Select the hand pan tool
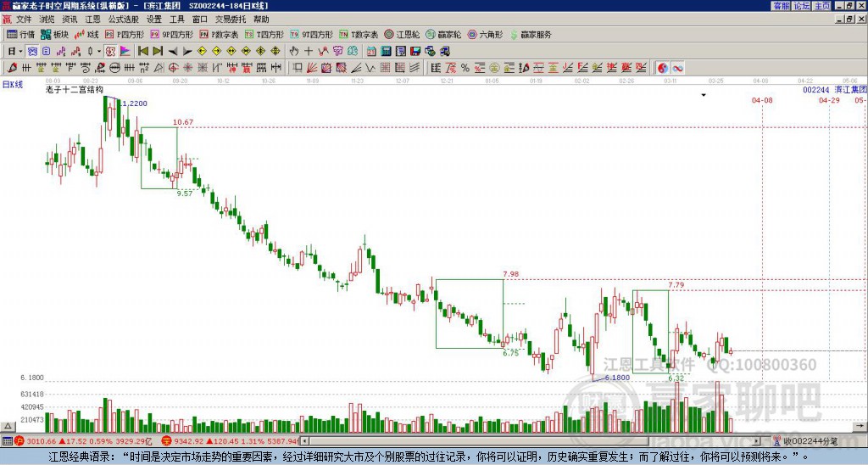 294,52
